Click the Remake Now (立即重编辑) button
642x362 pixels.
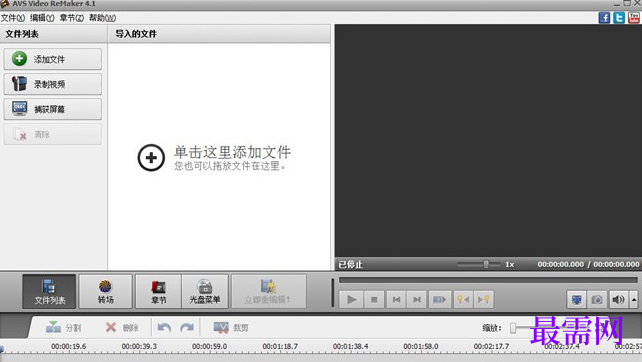[x=269, y=292]
